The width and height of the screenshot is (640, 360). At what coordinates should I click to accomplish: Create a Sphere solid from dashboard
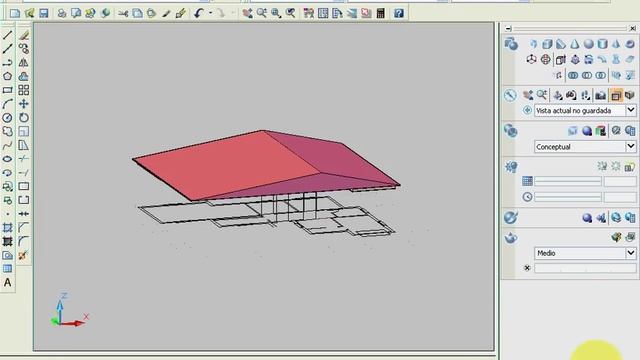tap(589, 44)
